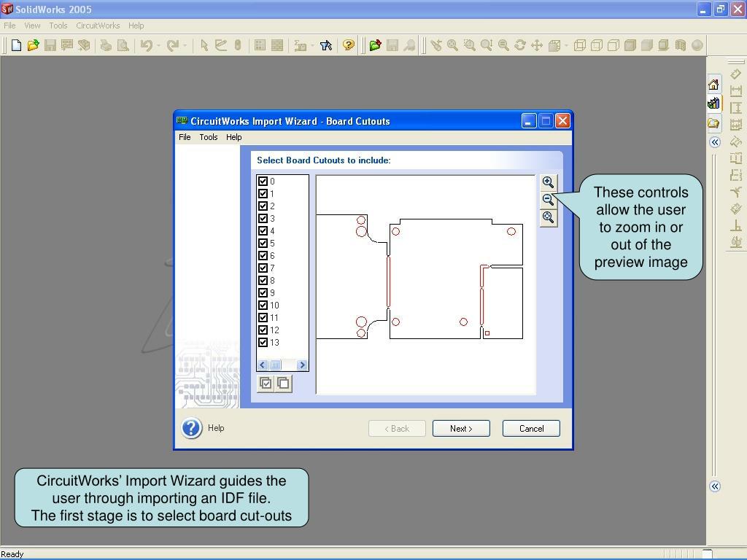Zoom out of cutout preview image
This screenshot has width=747, height=560.
point(549,200)
